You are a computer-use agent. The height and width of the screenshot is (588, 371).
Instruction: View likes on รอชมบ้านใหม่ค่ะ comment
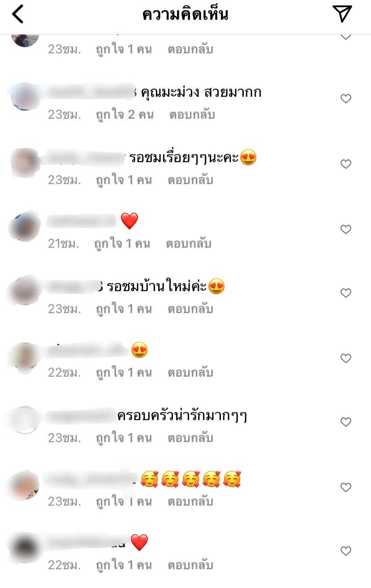point(124,309)
